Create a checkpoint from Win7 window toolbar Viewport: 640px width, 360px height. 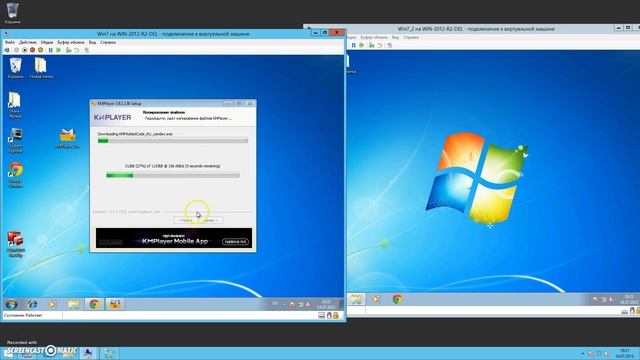[x=69, y=50]
